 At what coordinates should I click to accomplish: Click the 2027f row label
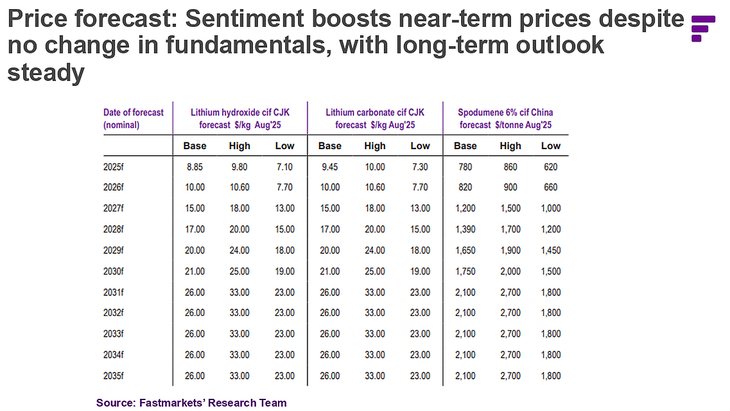pos(115,207)
